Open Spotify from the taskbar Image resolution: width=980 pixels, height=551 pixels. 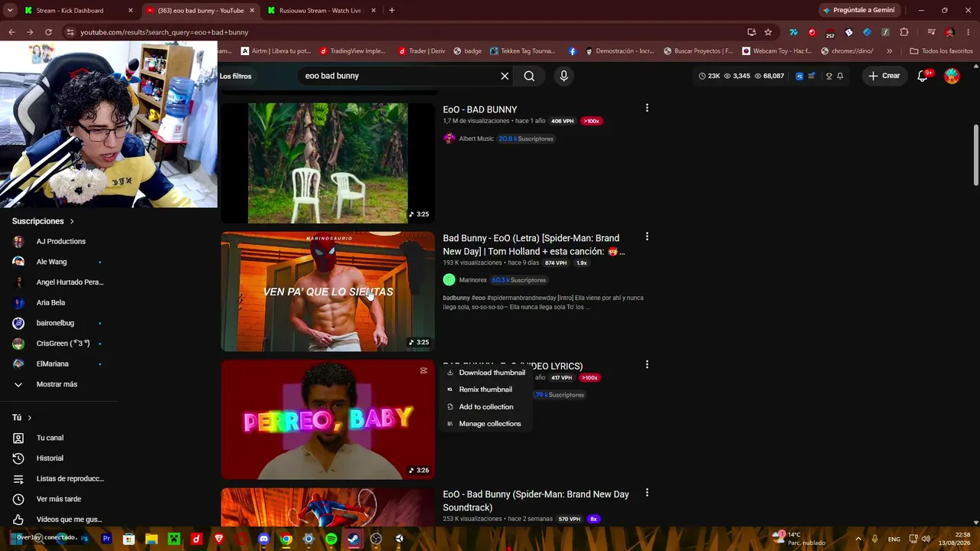tap(331, 539)
